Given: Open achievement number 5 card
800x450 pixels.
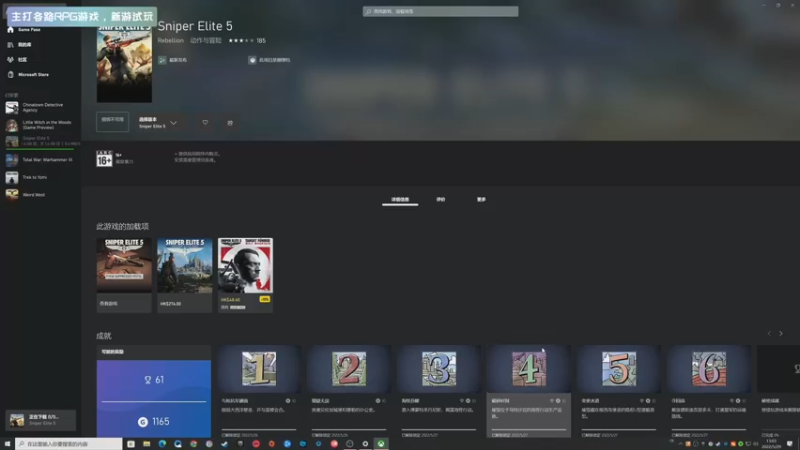Looking at the screenshot, I should pyautogui.click(x=619, y=391).
